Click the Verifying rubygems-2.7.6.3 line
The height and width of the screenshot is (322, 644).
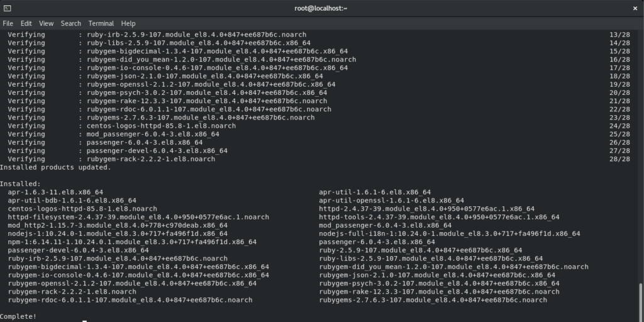tap(319, 118)
